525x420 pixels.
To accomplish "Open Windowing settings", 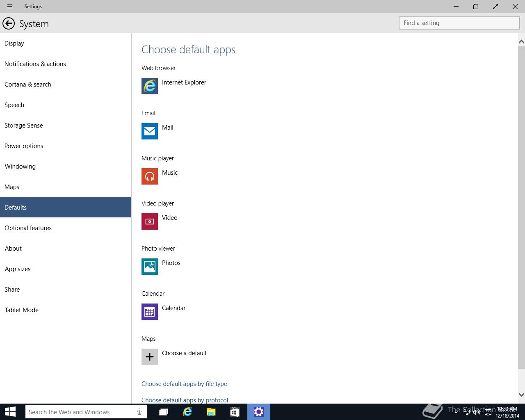I will (66, 166).
